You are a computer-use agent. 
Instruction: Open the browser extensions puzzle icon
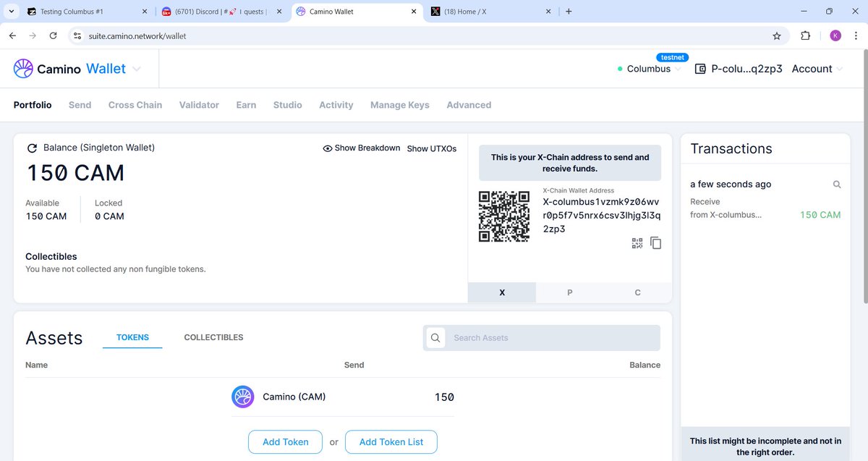coord(806,35)
